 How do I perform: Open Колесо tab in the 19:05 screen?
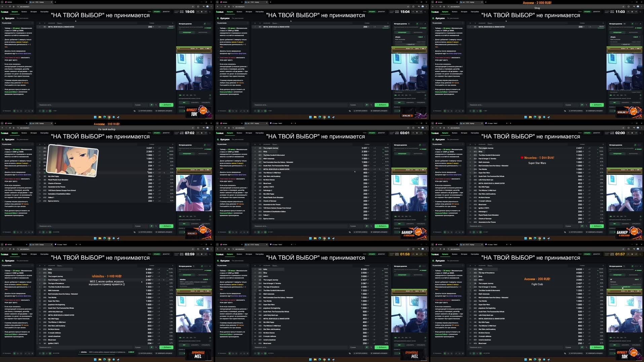(x=24, y=11)
